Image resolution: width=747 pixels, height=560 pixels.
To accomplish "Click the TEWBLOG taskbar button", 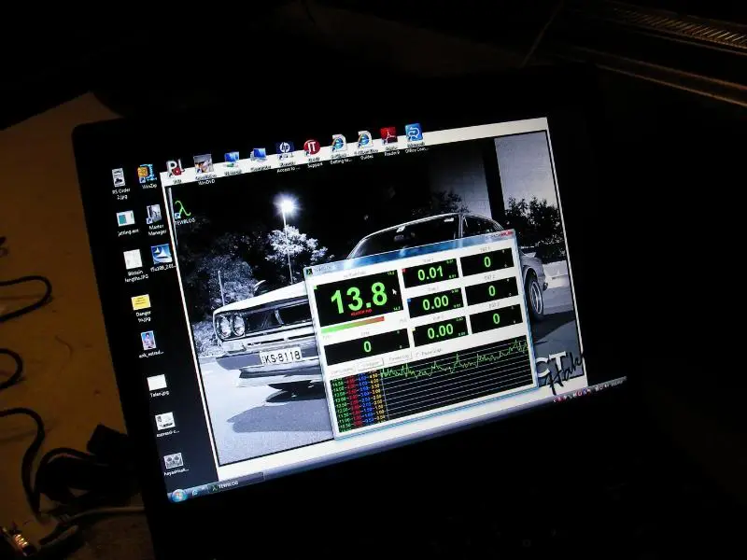I will click(235, 483).
